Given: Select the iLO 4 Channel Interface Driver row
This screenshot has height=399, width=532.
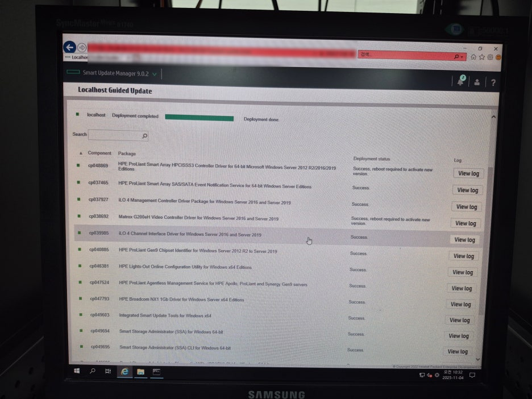Looking at the screenshot, I should (277, 236).
